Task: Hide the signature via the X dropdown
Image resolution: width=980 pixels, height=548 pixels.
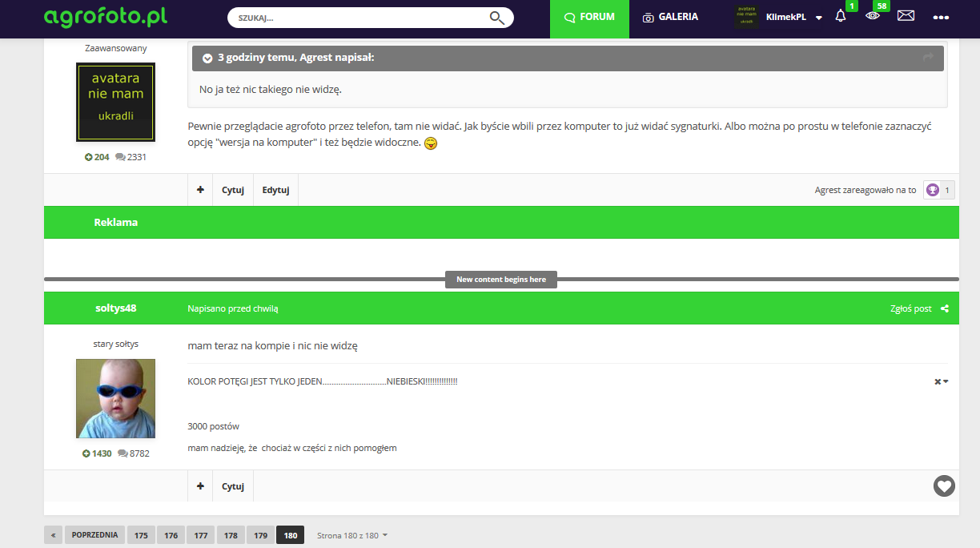Action: pos(941,381)
